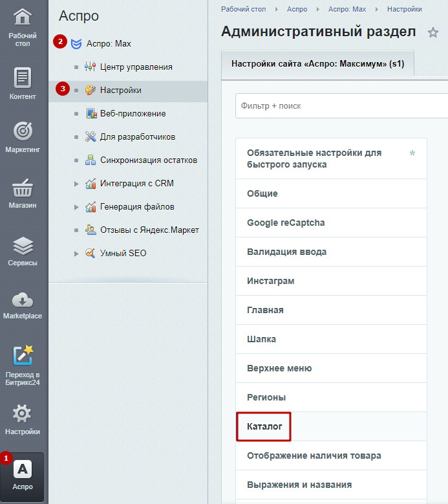448x504 pixels.
Task: Open the Каталог settings section
Action: [x=331, y=426]
